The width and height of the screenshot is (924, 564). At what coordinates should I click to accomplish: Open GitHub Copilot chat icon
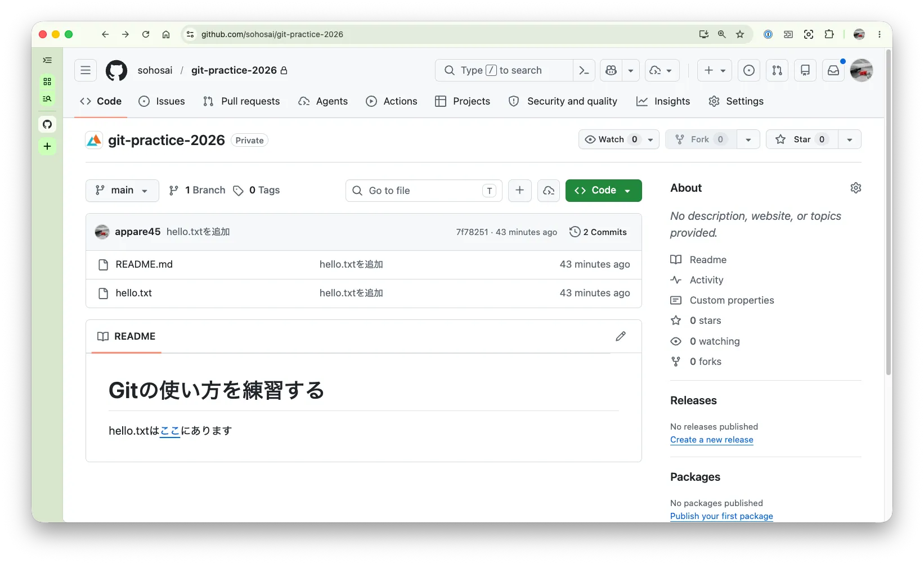pyautogui.click(x=611, y=70)
